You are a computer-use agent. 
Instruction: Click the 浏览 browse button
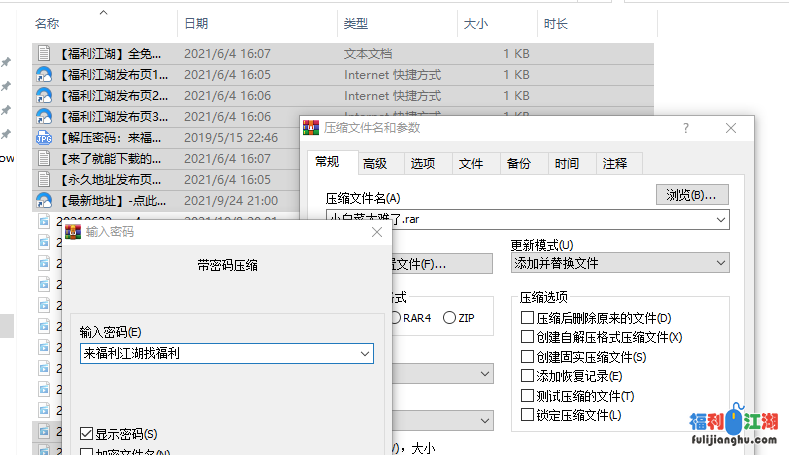pyautogui.click(x=692, y=195)
